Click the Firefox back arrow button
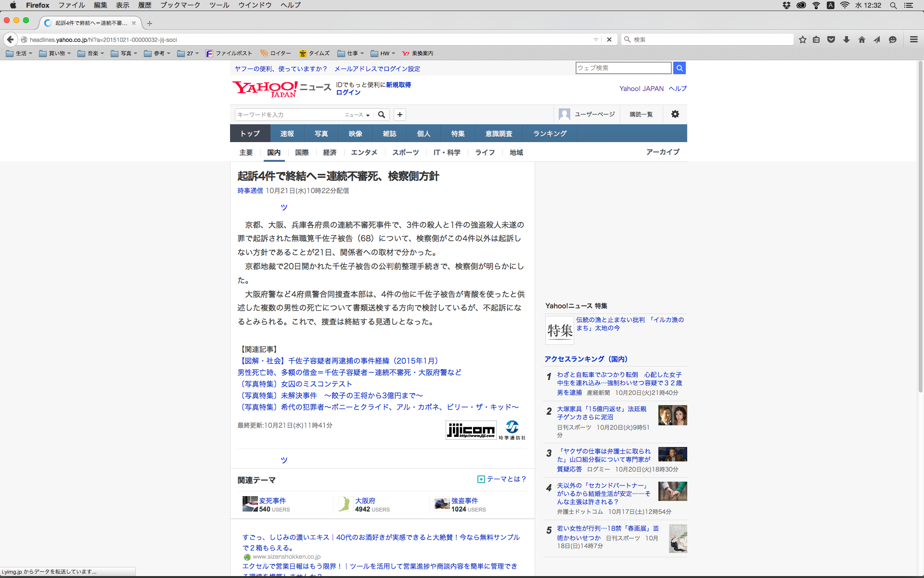This screenshot has height=578, width=924. coord(10,39)
